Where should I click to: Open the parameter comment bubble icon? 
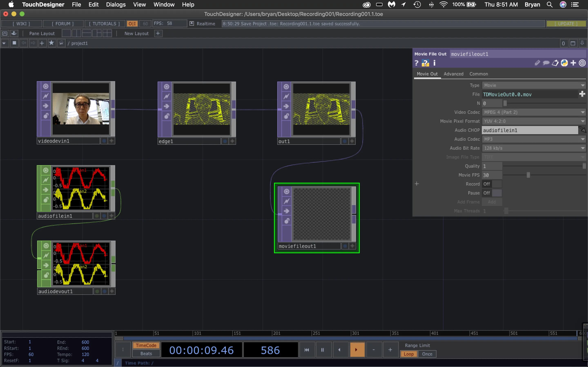546,63
